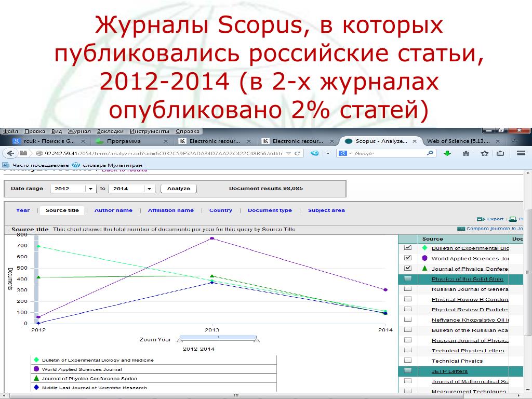Viewport: 532px width, 399px height.
Task: Switch to the Affiliation name tab
Action: pyautogui.click(x=170, y=210)
